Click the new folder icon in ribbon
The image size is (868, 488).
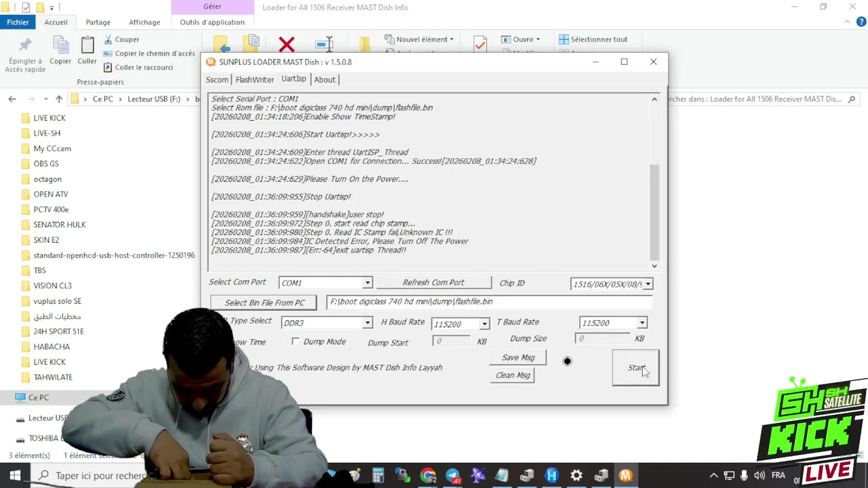click(365, 45)
